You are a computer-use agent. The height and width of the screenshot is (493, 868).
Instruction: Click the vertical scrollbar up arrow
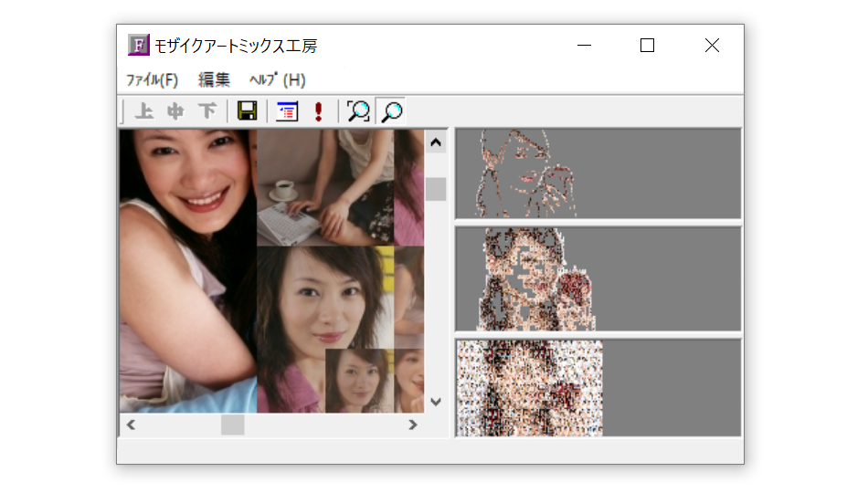click(436, 142)
